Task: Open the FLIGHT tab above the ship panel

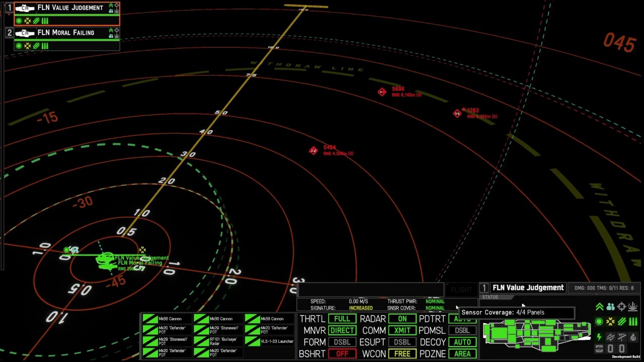Action: point(461,290)
